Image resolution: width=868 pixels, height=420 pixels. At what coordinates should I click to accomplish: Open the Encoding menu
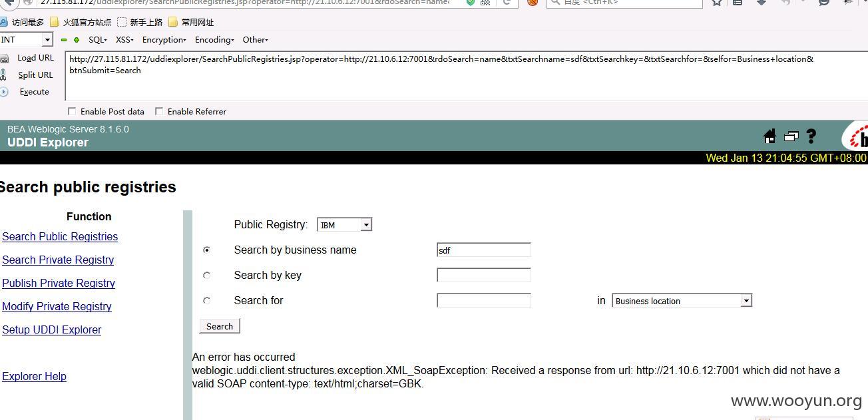tap(214, 40)
